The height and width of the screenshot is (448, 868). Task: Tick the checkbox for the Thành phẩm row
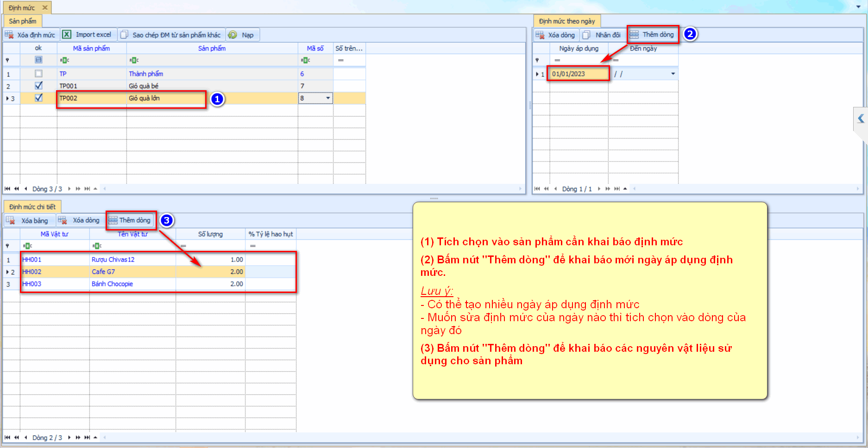pos(38,74)
